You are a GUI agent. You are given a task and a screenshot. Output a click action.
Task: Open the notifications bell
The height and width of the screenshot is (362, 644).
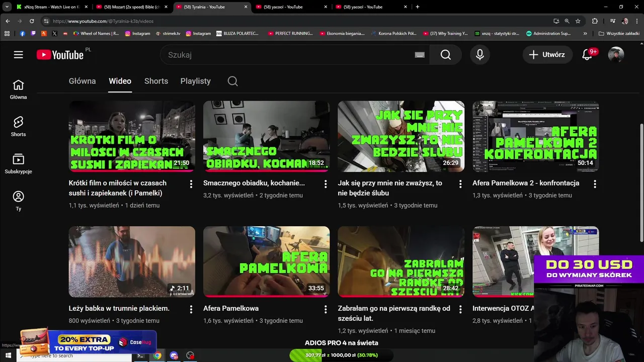(587, 55)
